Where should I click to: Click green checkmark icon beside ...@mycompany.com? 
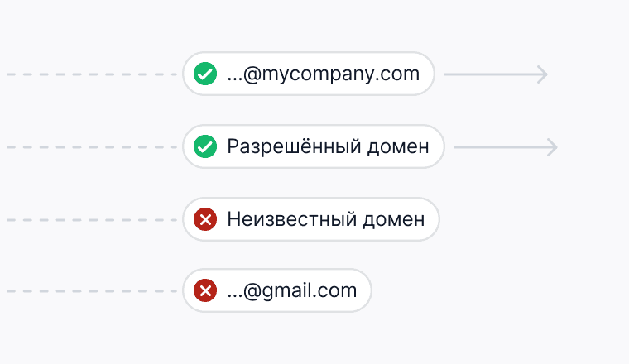(204, 74)
